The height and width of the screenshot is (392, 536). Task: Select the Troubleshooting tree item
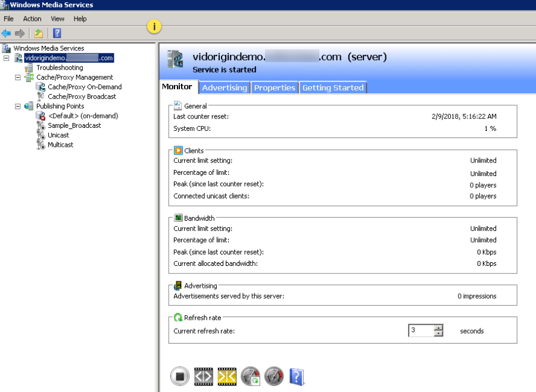[60, 68]
